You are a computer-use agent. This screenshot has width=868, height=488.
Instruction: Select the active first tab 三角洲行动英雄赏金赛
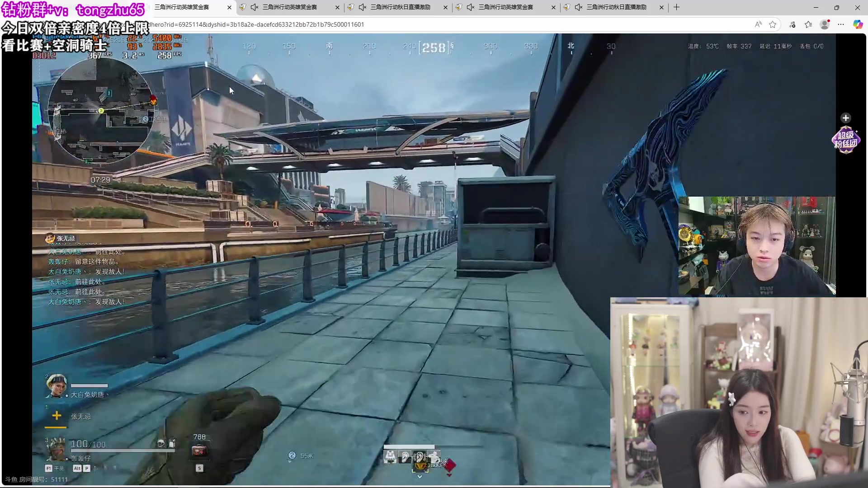pos(182,7)
